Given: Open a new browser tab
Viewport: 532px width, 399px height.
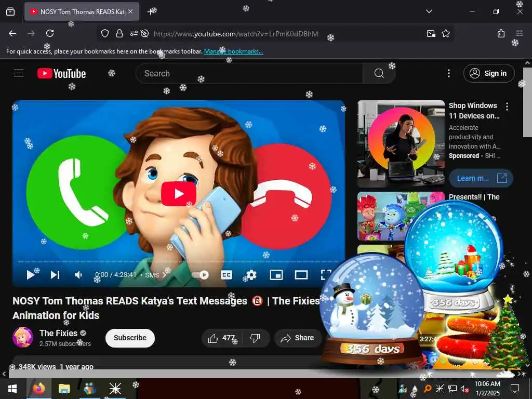Looking at the screenshot, I should click(x=151, y=11).
